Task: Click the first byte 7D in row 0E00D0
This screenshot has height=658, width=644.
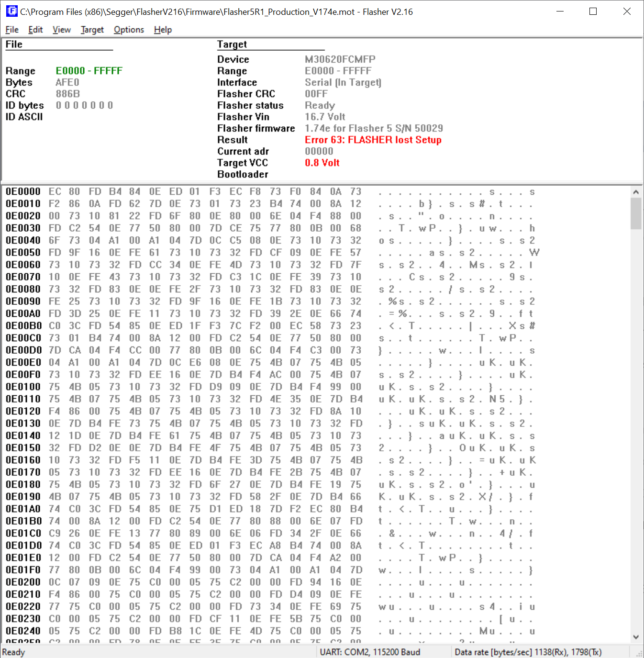Action: [x=55, y=350]
